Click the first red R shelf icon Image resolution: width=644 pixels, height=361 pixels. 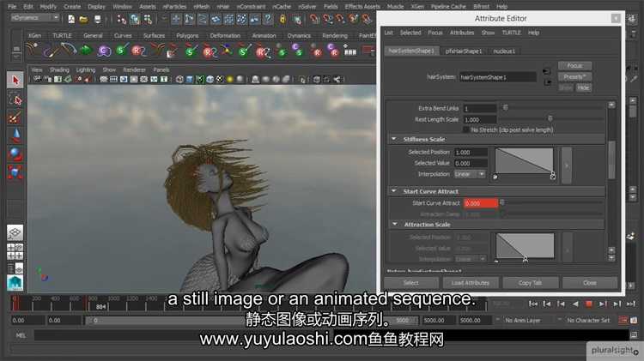pos(139,51)
